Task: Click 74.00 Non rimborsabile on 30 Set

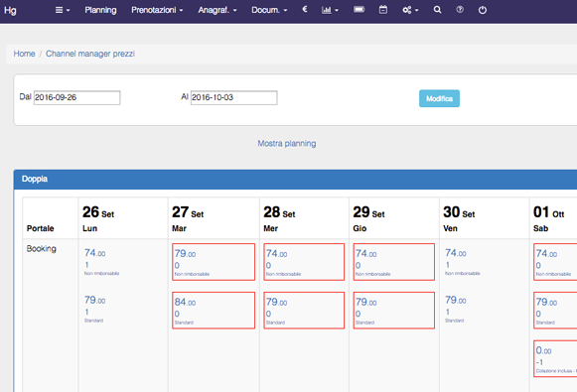Action: pos(463,262)
